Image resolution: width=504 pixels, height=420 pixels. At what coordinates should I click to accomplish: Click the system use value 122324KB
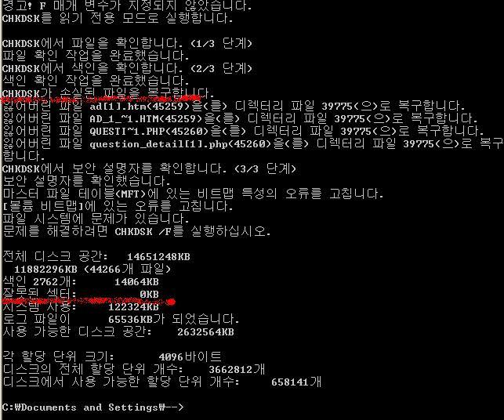coord(133,307)
